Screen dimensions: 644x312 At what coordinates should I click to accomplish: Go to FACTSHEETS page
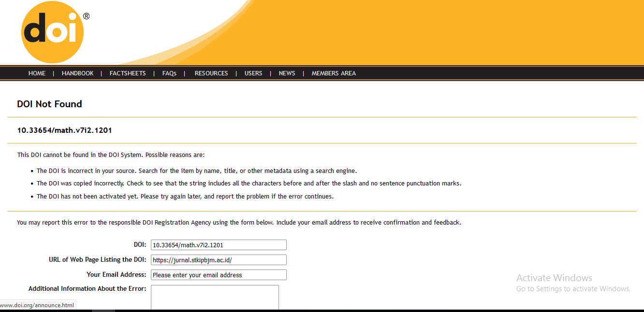pos(128,73)
